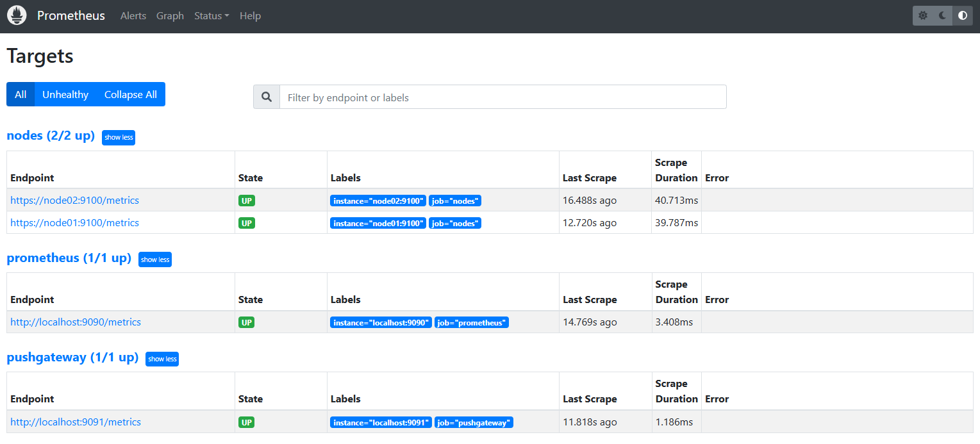
Task: Toggle Collapse All target groups
Action: 131,94
